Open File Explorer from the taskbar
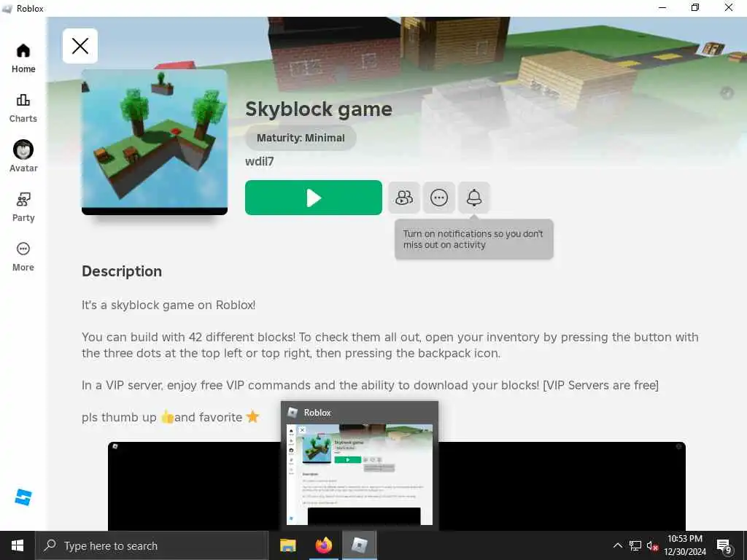Image resolution: width=747 pixels, height=560 pixels. pyautogui.click(x=287, y=545)
